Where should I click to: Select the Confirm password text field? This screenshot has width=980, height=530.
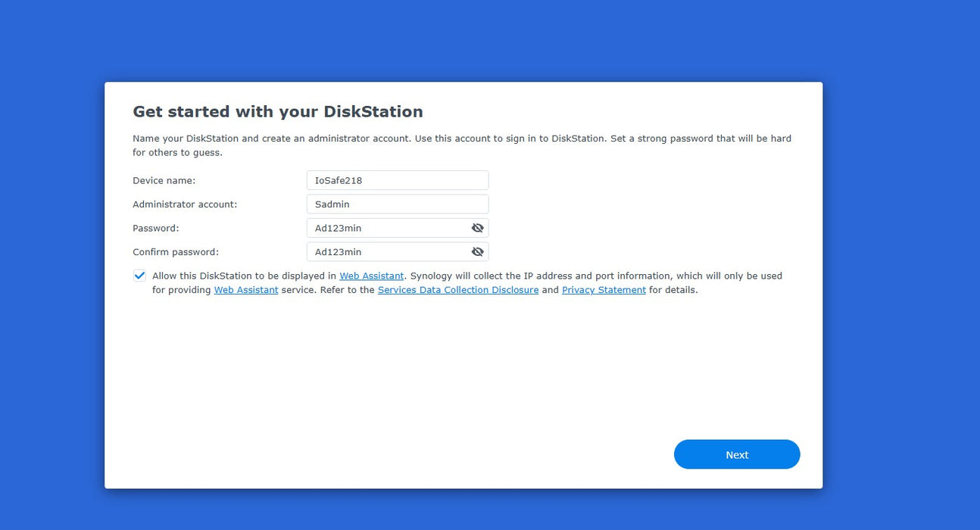(x=386, y=252)
